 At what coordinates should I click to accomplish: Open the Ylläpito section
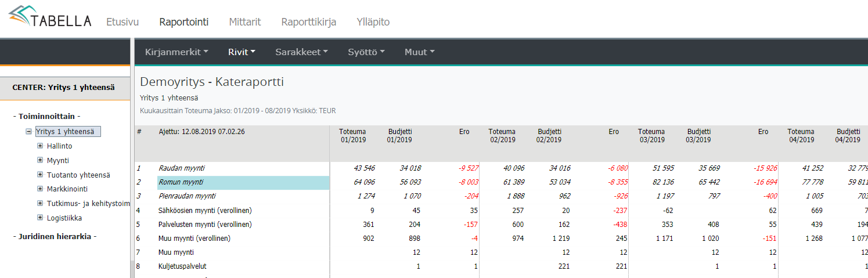tap(373, 22)
